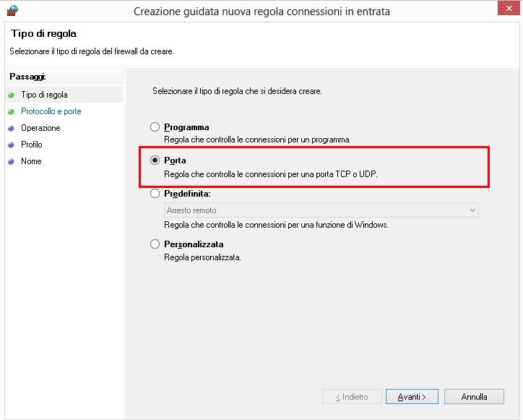Click the green bullet beside Protocollo e porte
523x420 pixels.
pos(11,112)
